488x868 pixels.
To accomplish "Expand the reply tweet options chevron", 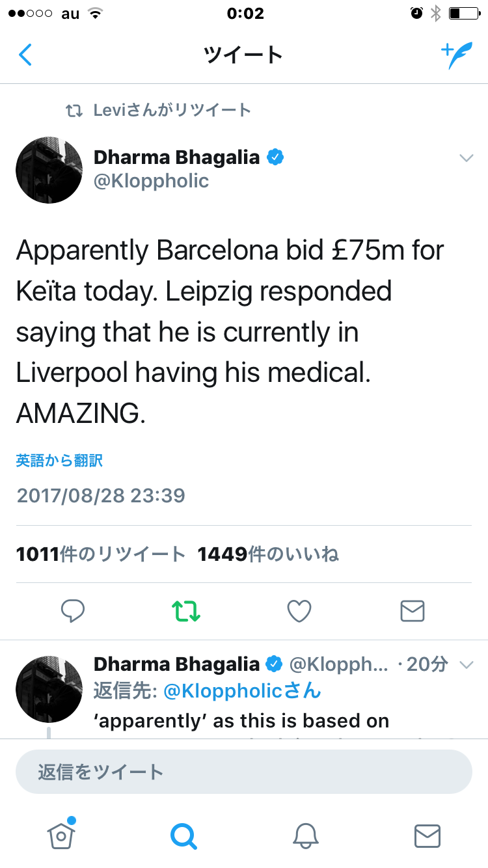I will (x=466, y=664).
